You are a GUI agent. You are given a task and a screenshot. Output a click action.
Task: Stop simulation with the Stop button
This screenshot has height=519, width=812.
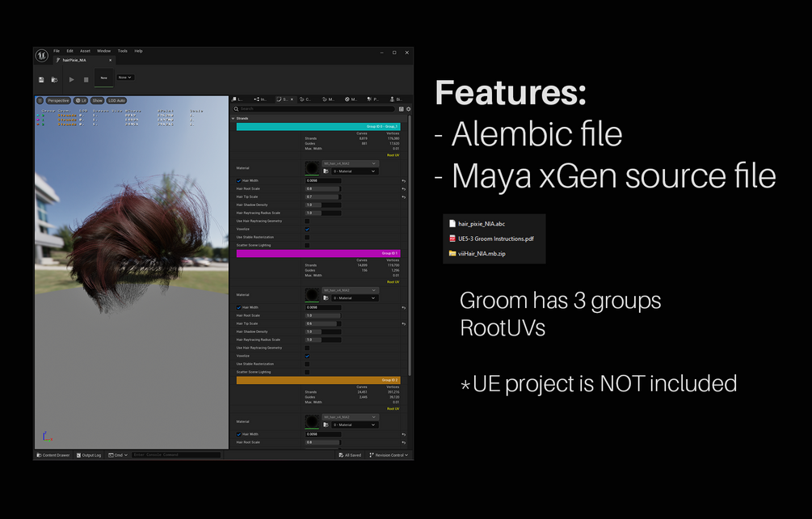86,79
